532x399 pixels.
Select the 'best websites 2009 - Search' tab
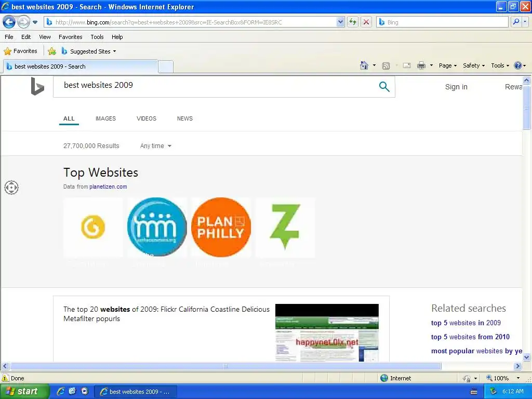[x=81, y=66]
